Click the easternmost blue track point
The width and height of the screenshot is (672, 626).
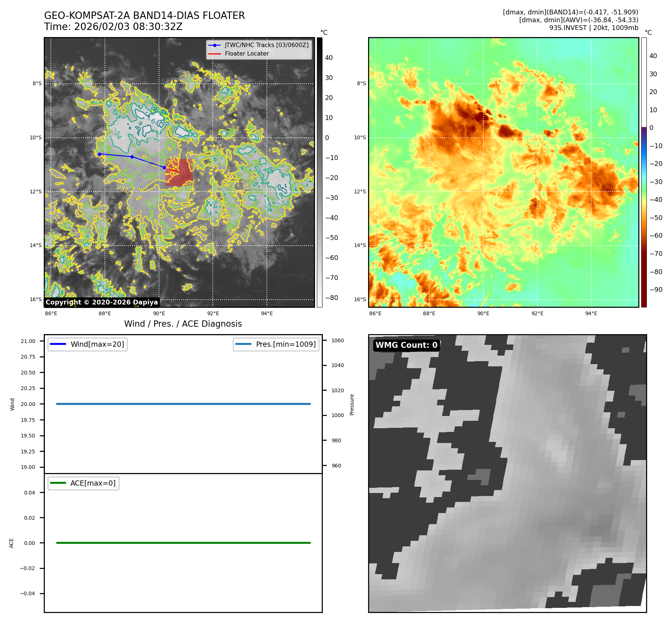pos(164,167)
